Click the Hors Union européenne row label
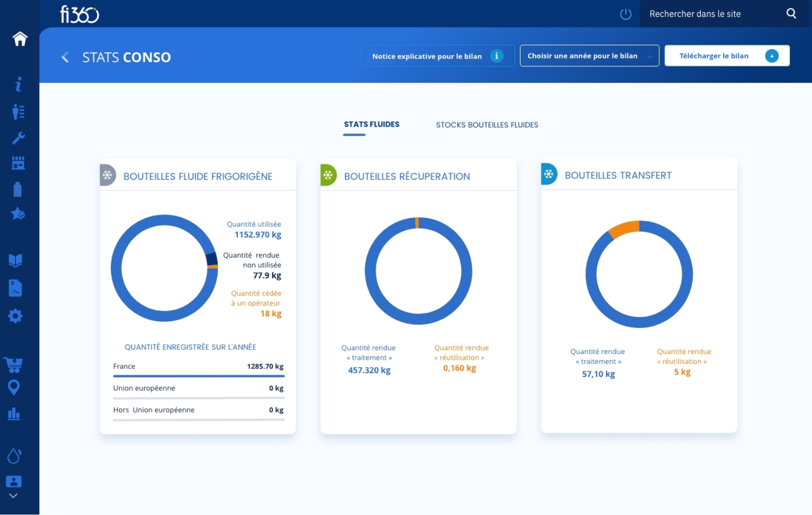This screenshot has width=812, height=515. pos(154,410)
